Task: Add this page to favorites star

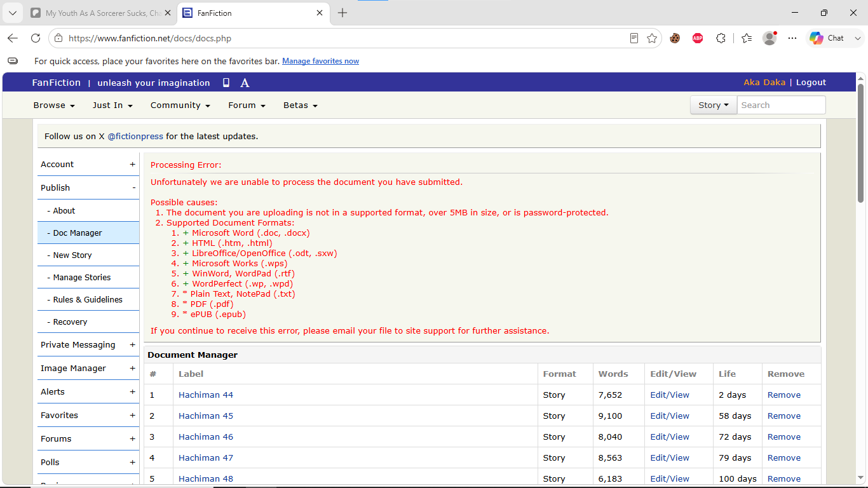Action: [x=652, y=38]
